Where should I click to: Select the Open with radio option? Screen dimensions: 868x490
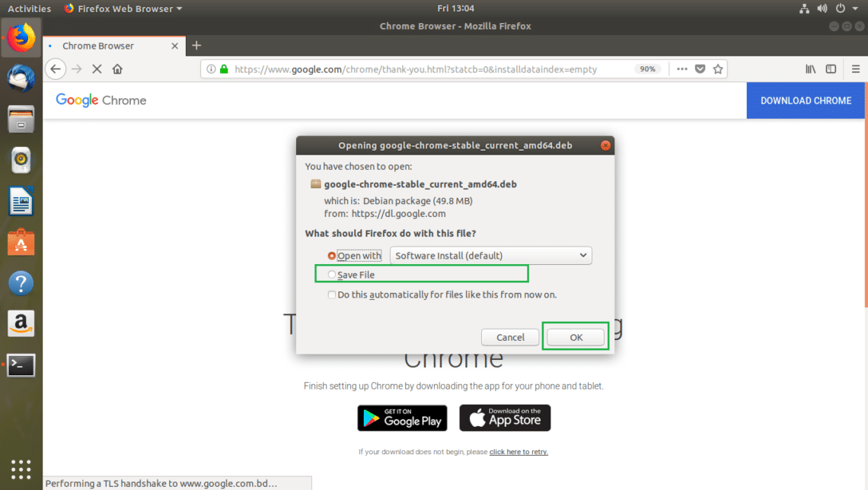click(x=331, y=256)
